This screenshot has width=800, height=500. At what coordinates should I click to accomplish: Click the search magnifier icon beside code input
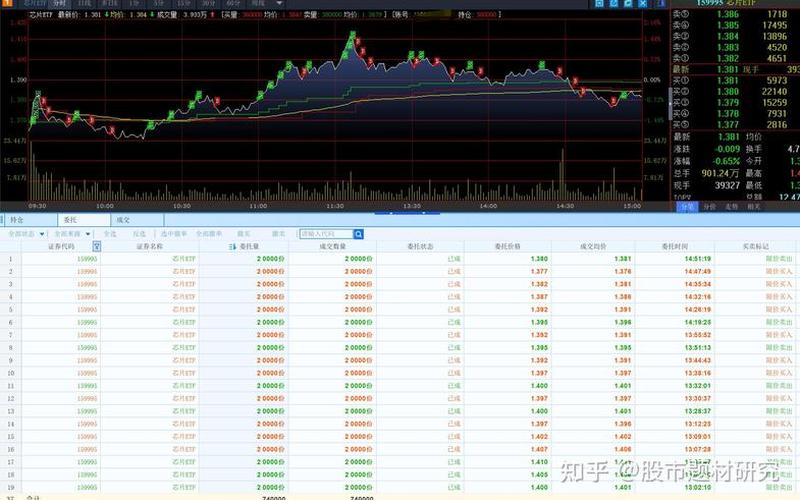point(357,233)
